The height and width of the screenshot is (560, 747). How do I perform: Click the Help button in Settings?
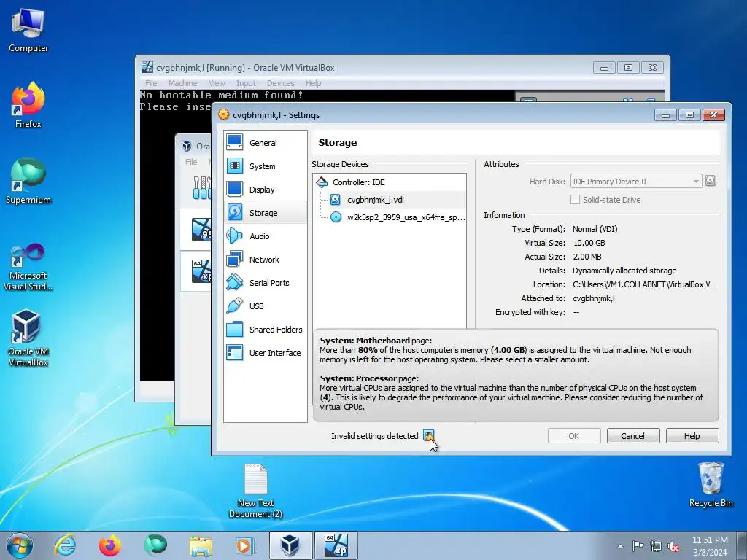coord(692,436)
